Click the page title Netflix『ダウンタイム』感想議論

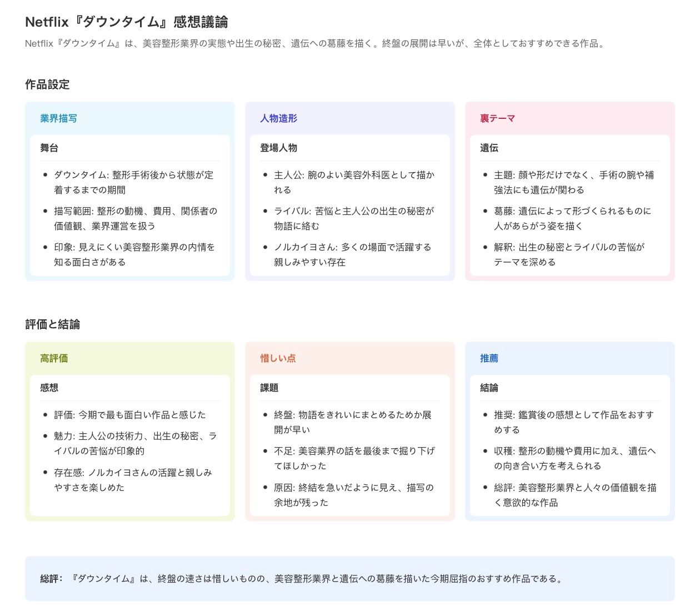click(127, 22)
